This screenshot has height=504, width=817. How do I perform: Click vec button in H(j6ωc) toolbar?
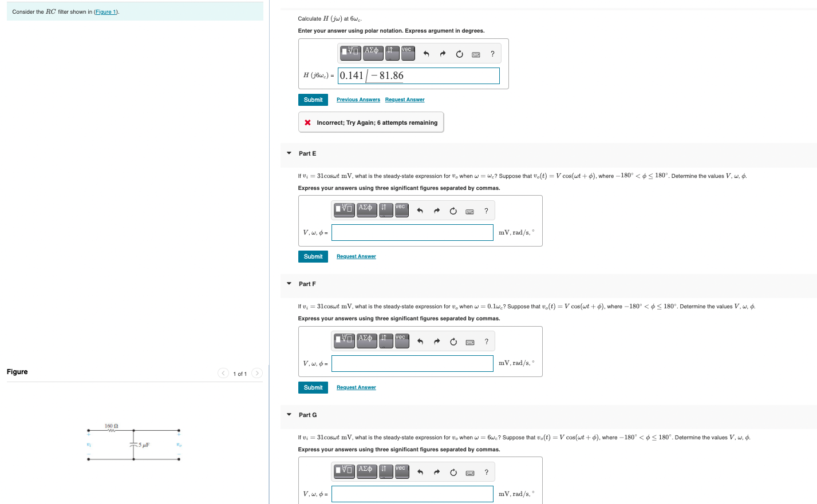pyautogui.click(x=408, y=53)
